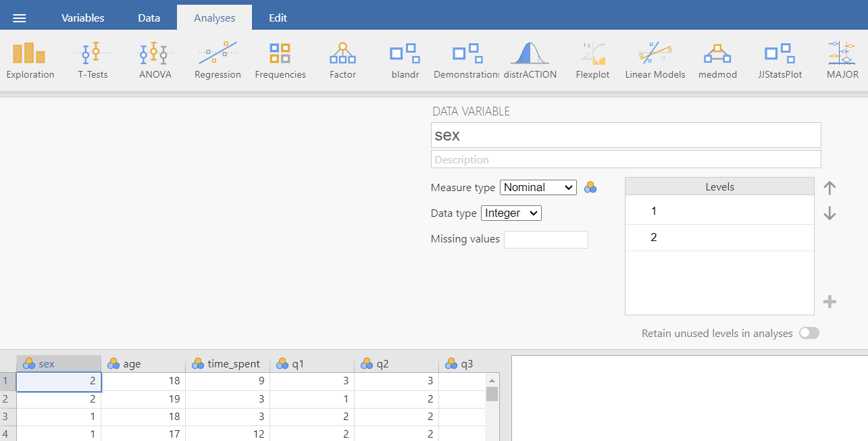Open the Regression analysis menu
This screenshot has height=441, width=868.
[x=218, y=60]
